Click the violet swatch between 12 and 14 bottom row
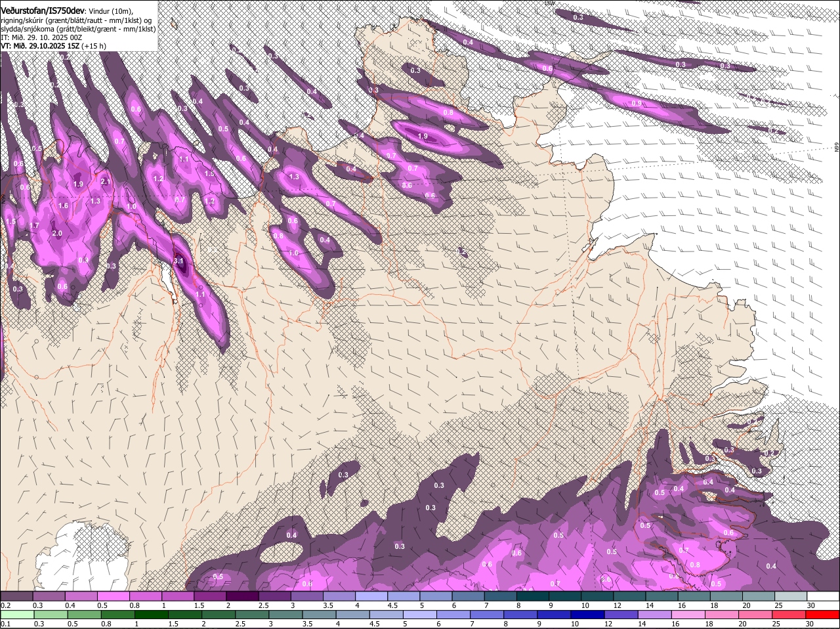The height and width of the screenshot is (629, 840). tap(621, 615)
